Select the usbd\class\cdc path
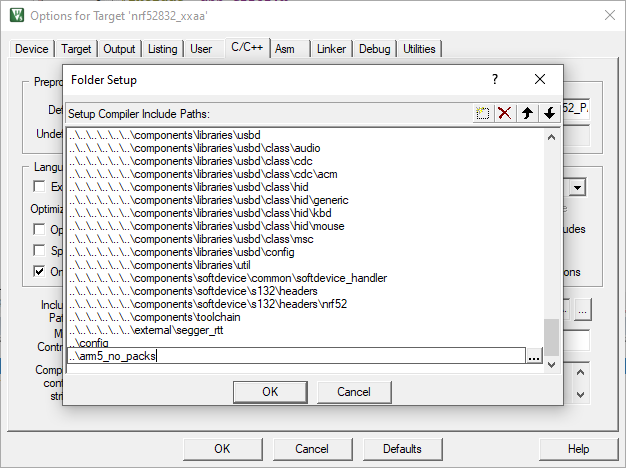The height and width of the screenshot is (468, 626). click(x=191, y=161)
